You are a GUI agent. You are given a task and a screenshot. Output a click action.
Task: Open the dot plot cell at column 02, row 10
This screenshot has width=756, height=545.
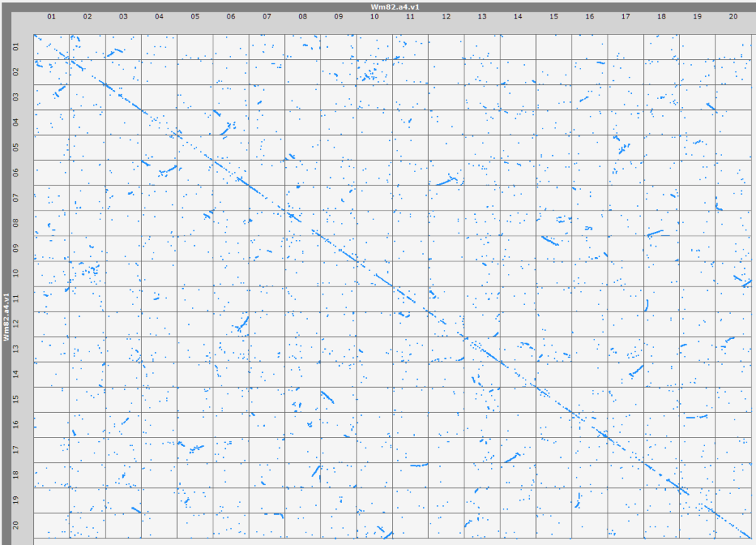pyautogui.click(x=87, y=273)
